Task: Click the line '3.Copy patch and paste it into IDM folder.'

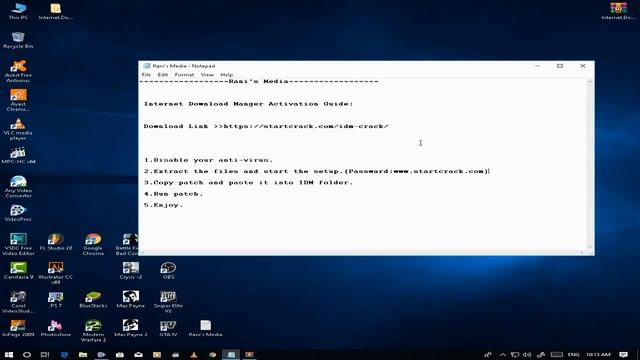Action: click(248, 182)
